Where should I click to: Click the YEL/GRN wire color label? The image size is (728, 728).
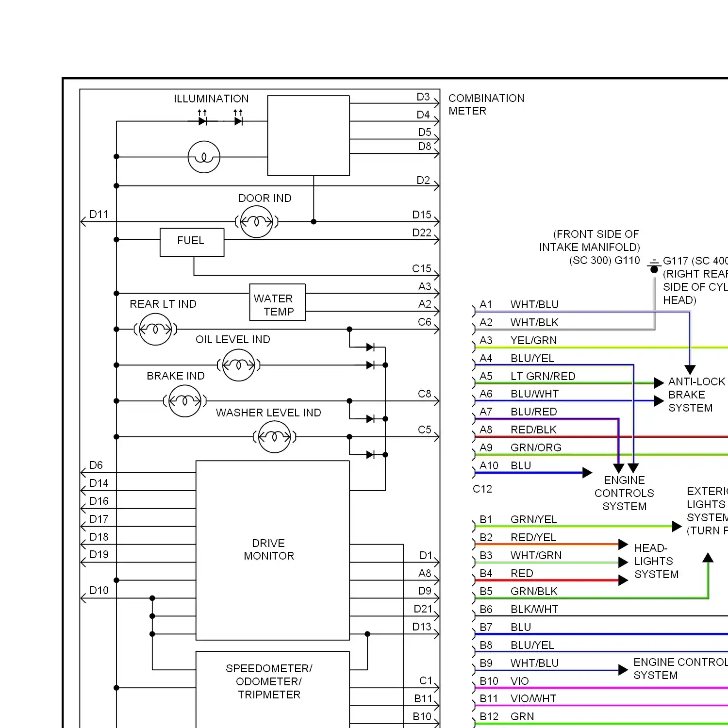533,341
